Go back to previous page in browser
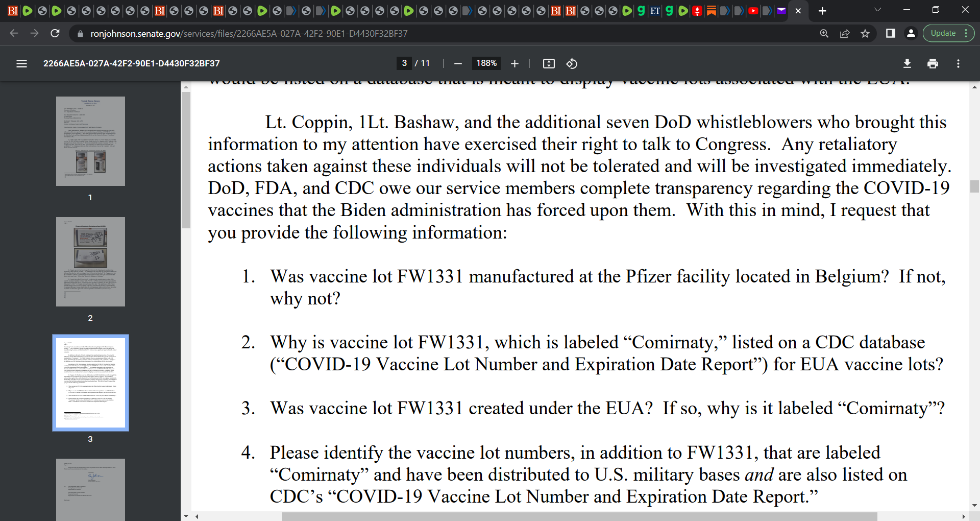The height and width of the screenshot is (521, 980). point(14,33)
